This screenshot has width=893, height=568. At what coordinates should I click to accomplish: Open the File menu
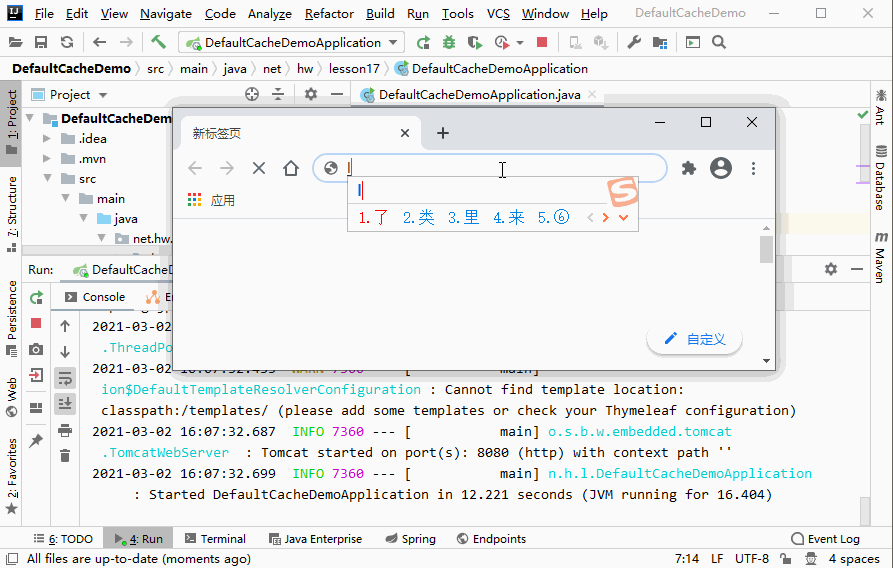click(44, 13)
